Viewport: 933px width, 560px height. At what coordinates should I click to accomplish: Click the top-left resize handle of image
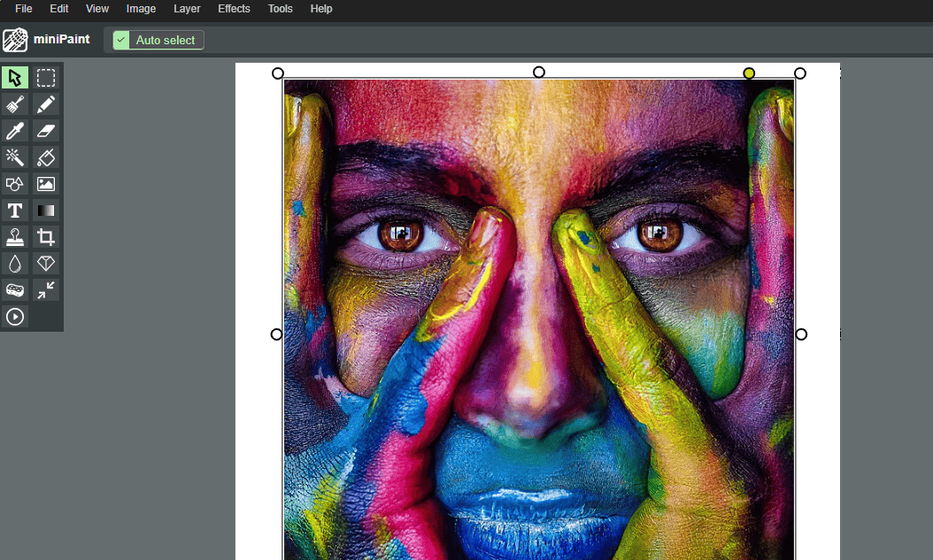[x=278, y=73]
